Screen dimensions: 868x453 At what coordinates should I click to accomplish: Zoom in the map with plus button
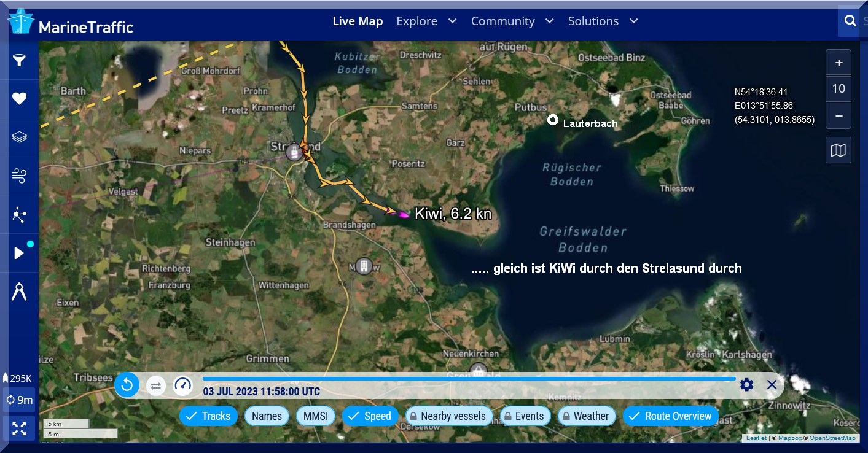pyautogui.click(x=839, y=63)
